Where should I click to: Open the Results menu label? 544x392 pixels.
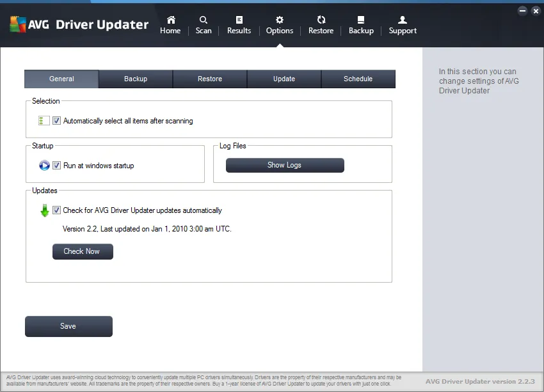(239, 31)
